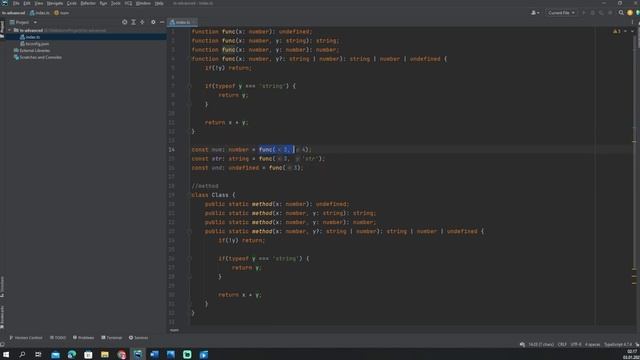
Task: Open the Navigate menu
Action: (x=55, y=3)
